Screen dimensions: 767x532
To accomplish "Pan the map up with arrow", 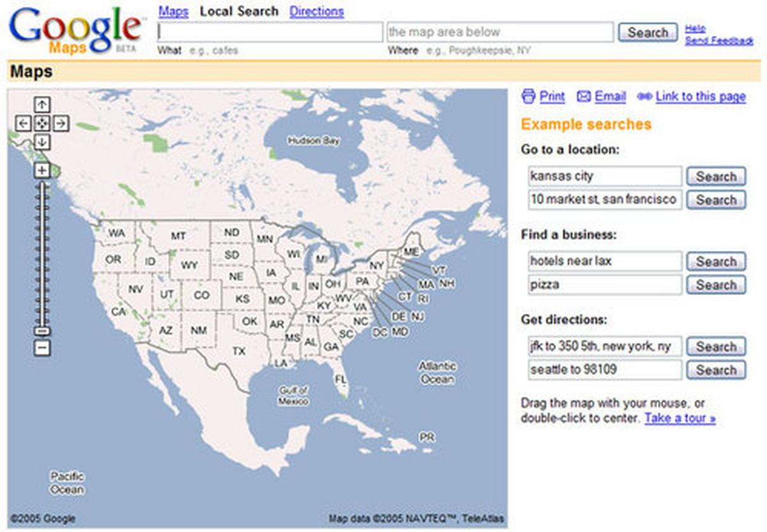I will click(42, 104).
